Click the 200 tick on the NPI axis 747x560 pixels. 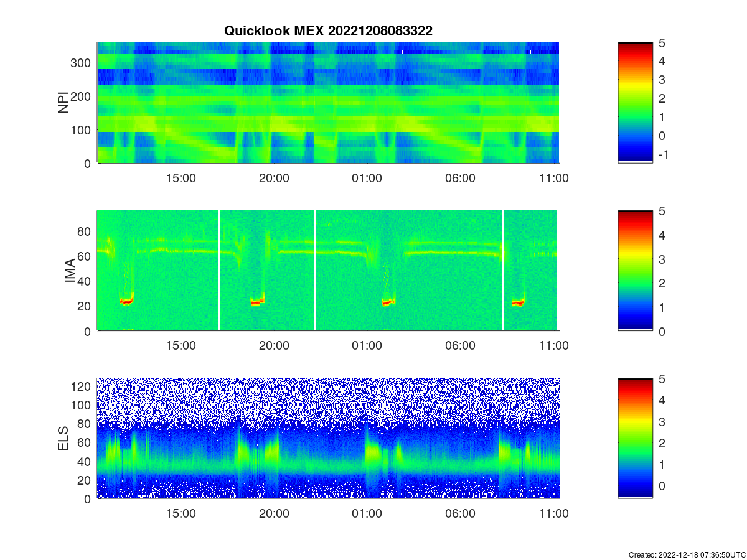(82, 96)
